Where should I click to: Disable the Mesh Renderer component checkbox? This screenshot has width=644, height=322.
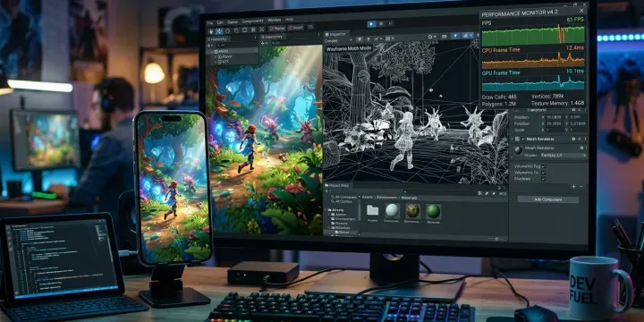(x=523, y=140)
